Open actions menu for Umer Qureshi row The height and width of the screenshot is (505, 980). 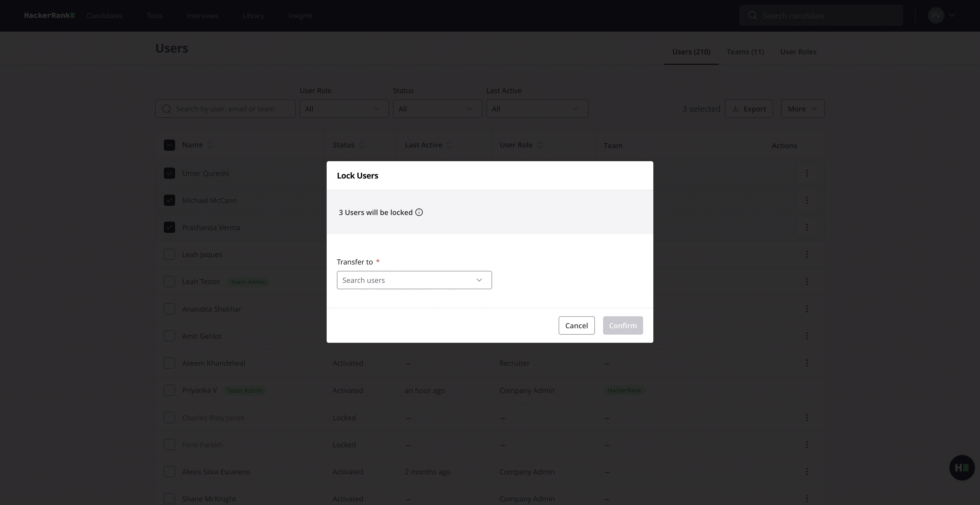pyautogui.click(x=806, y=173)
